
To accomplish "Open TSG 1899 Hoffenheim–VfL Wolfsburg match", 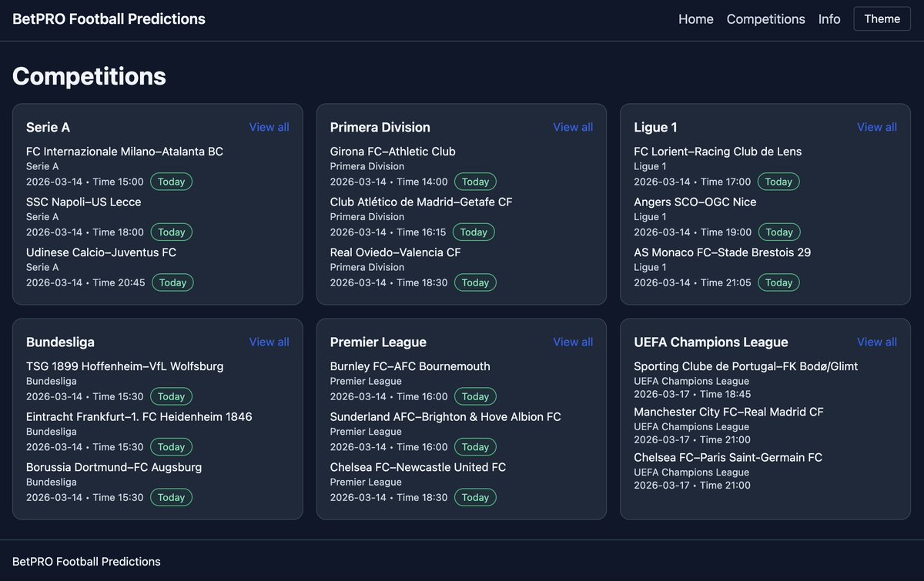I will (125, 366).
